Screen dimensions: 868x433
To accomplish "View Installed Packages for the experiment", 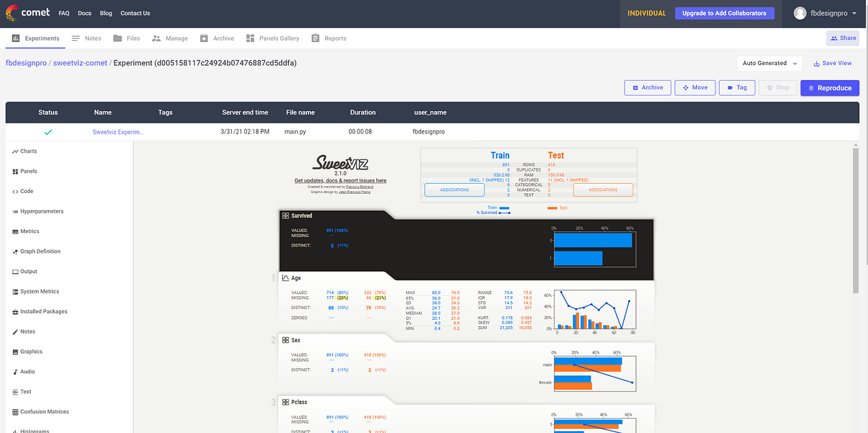I will (42, 311).
